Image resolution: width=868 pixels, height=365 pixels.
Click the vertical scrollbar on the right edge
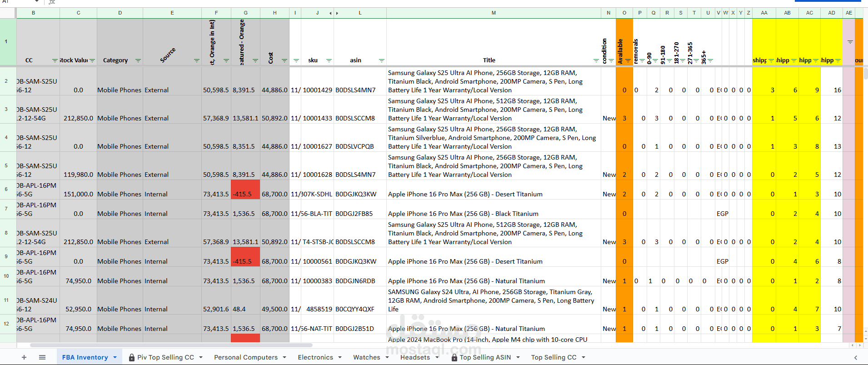click(x=865, y=74)
